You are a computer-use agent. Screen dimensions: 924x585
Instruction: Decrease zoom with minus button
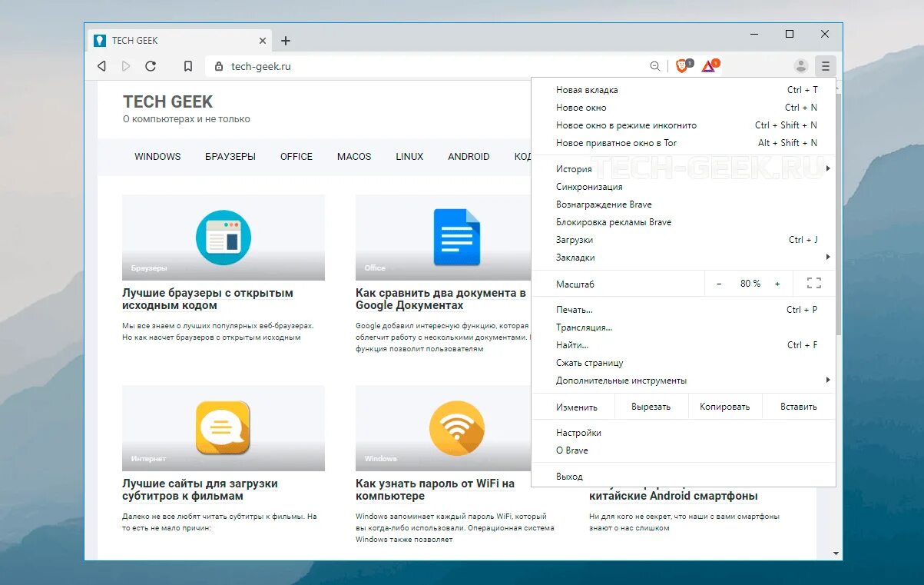(x=719, y=284)
